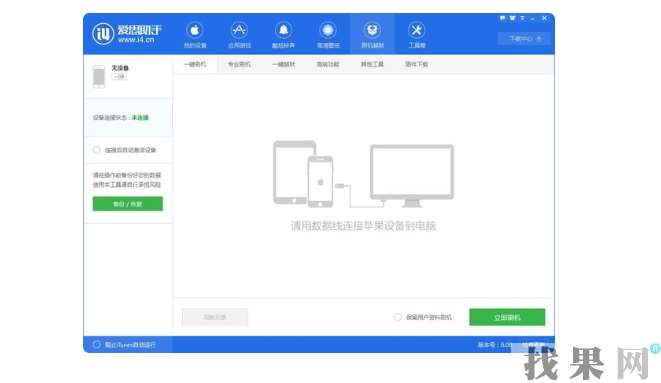
Task: Switch to the 高级功能 tab
Action: click(x=328, y=64)
